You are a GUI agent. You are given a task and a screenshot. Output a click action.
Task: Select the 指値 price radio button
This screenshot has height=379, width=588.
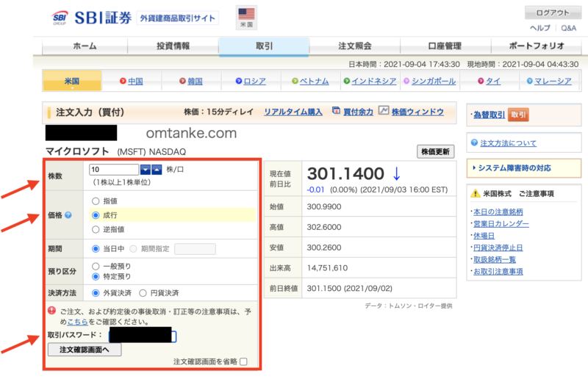pos(96,201)
